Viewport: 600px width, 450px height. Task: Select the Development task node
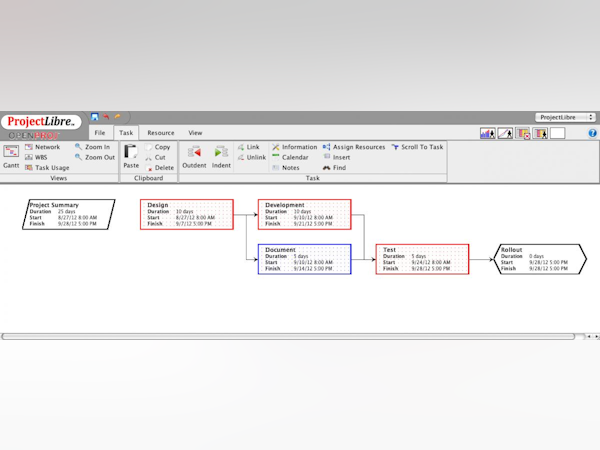coord(305,214)
